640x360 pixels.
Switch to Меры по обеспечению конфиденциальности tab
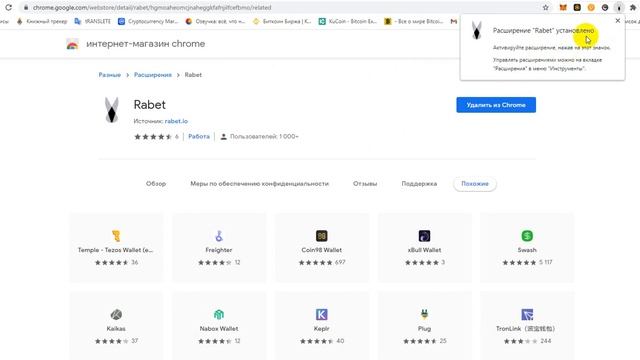260,184
